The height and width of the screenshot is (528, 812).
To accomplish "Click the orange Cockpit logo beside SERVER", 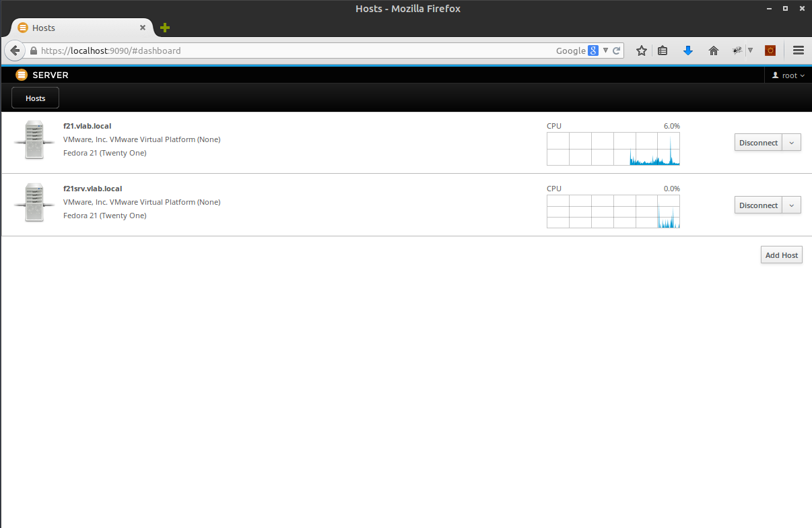I will (22, 75).
